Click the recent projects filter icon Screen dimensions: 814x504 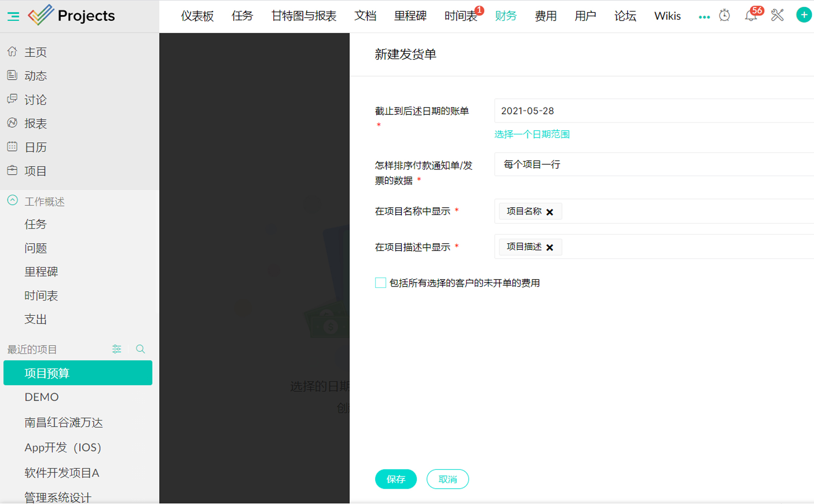pyautogui.click(x=117, y=349)
